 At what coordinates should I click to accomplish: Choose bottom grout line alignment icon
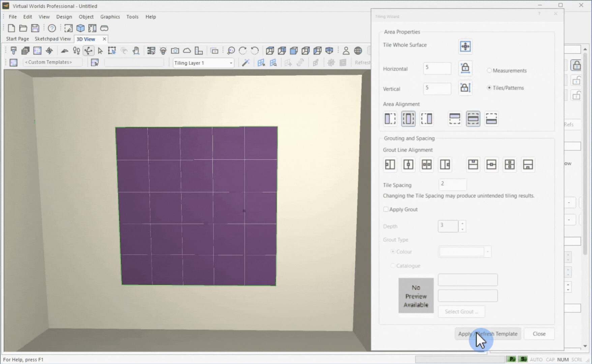coord(528,164)
